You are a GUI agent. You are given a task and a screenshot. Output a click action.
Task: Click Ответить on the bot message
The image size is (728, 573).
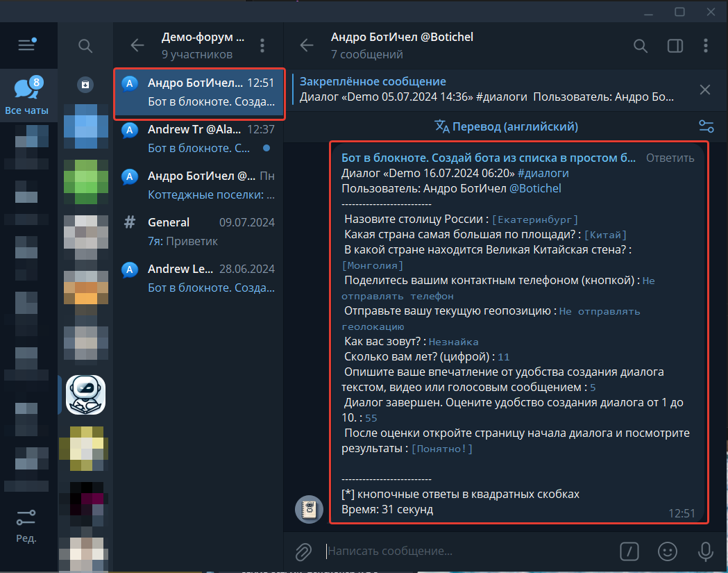tap(670, 158)
